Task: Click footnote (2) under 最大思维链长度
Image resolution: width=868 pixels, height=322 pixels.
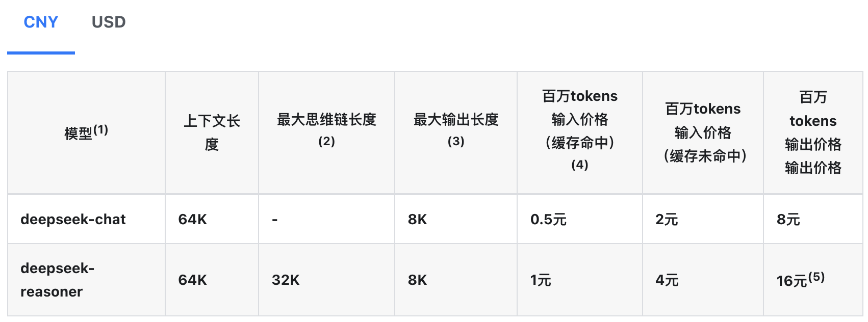Action: click(x=326, y=141)
